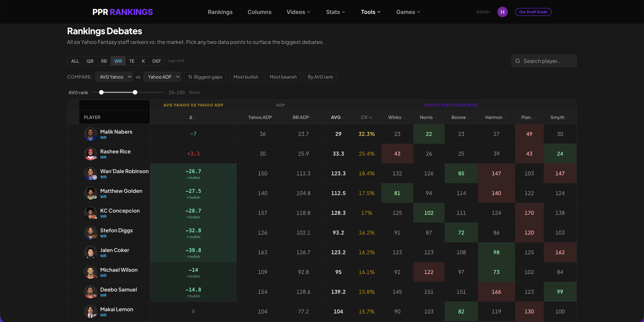Sort By AVG rank
This screenshot has width=644, height=322.
320,77
